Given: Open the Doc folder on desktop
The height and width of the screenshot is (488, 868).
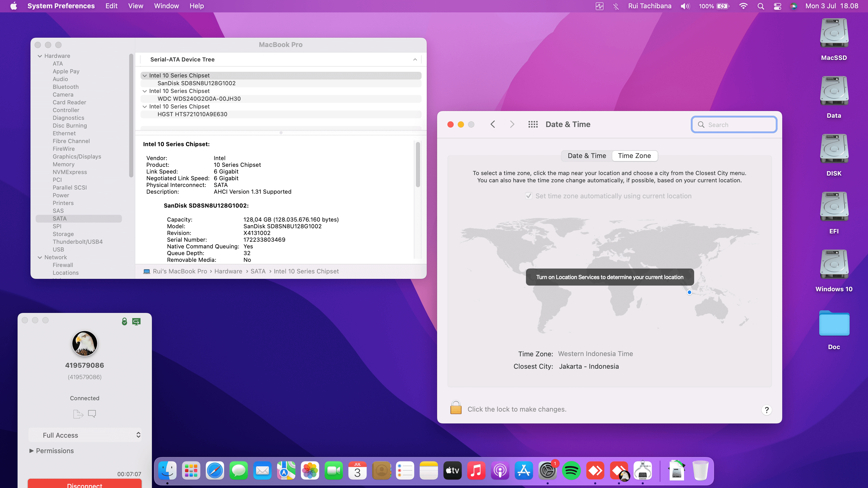Looking at the screenshot, I should point(834,323).
